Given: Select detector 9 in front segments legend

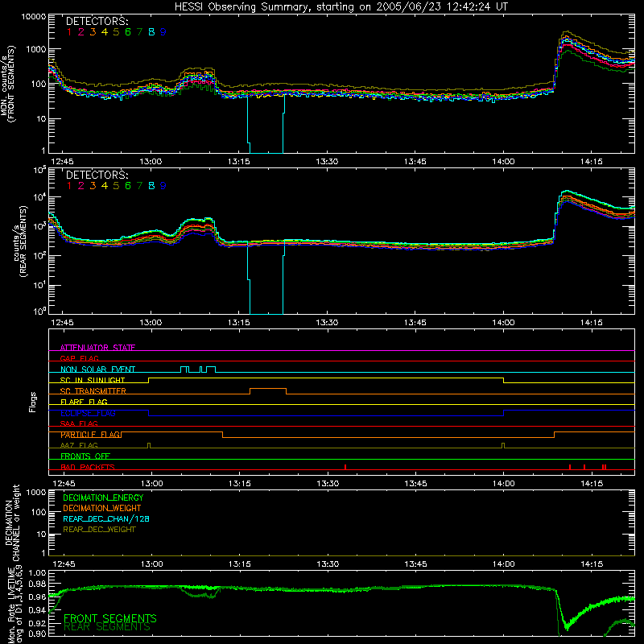Looking at the screenshot, I should point(163,32).
